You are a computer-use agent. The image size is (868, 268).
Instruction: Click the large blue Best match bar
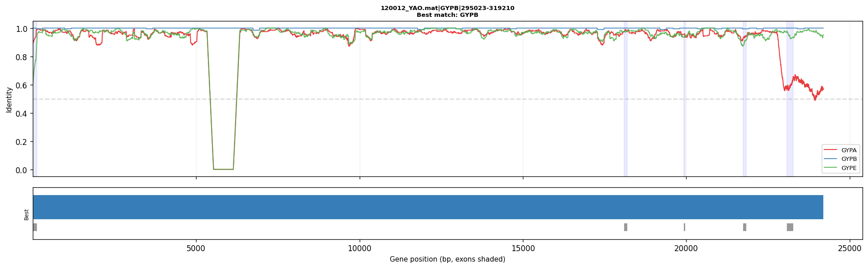tap(428, 207)
